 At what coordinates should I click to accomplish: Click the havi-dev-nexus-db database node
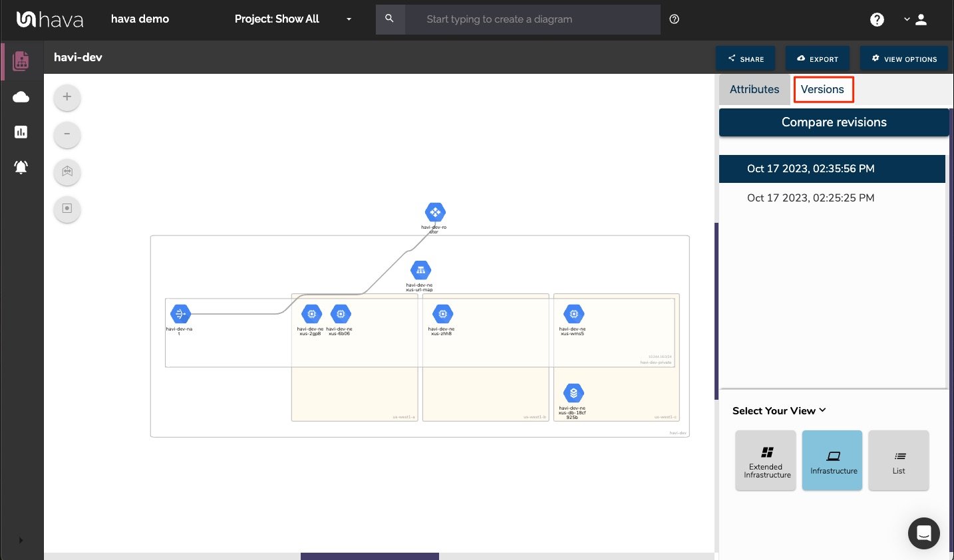click(573, 393)
